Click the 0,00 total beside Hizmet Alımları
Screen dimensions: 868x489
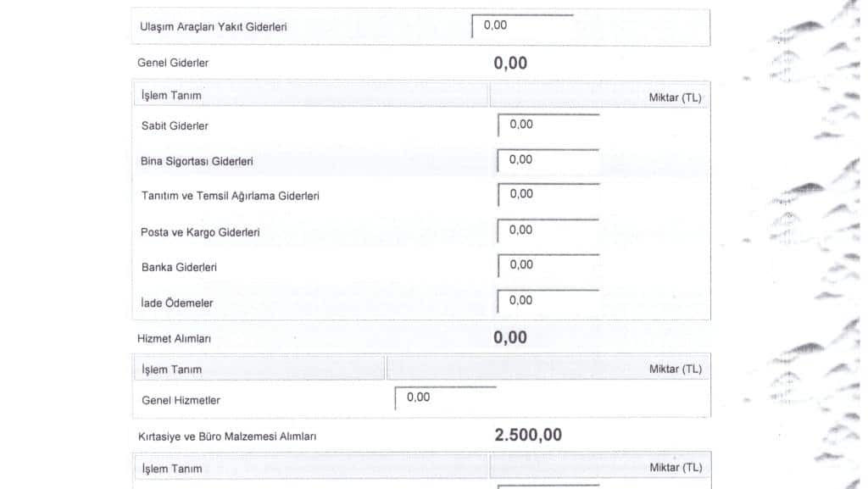click(510, 337)
